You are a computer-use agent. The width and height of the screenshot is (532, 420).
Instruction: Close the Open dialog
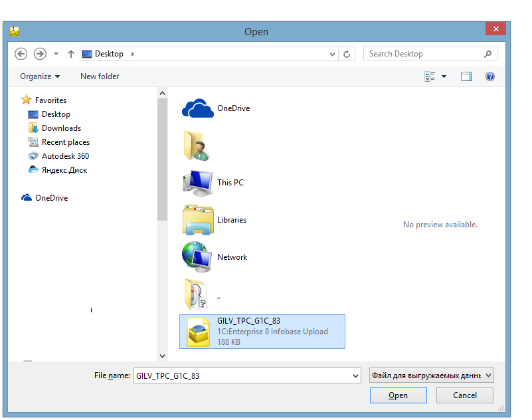(495, 29)
